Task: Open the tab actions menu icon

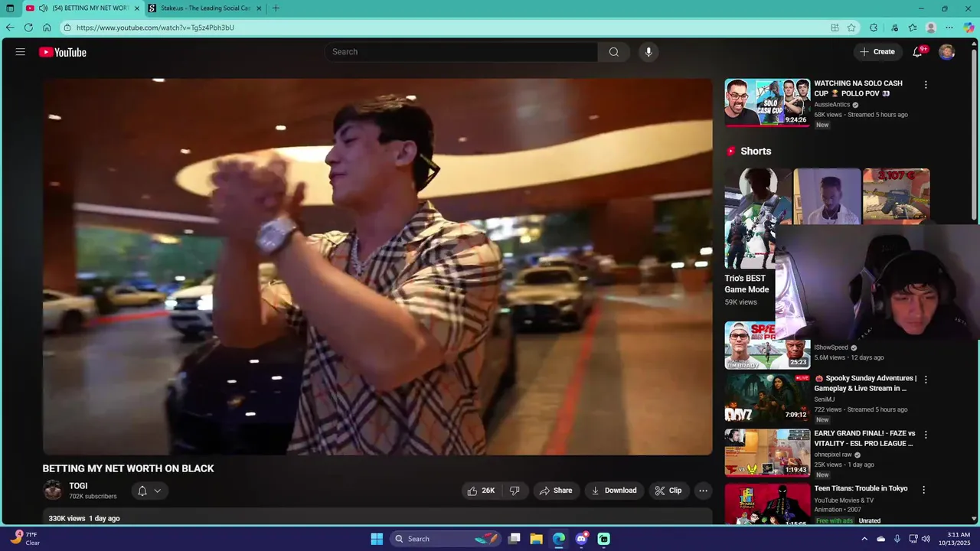Action: click(x=10, y=8)
